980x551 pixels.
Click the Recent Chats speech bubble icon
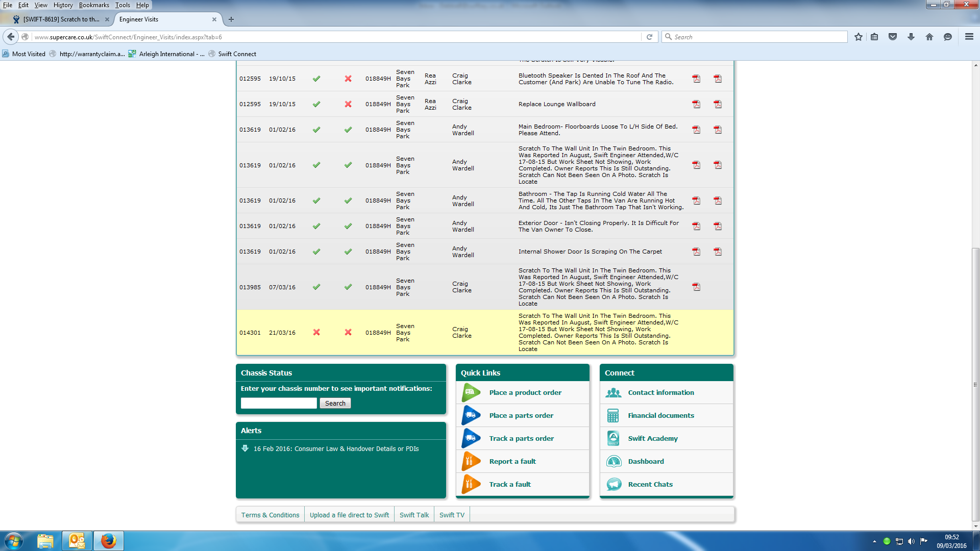(x=614, y=484)
